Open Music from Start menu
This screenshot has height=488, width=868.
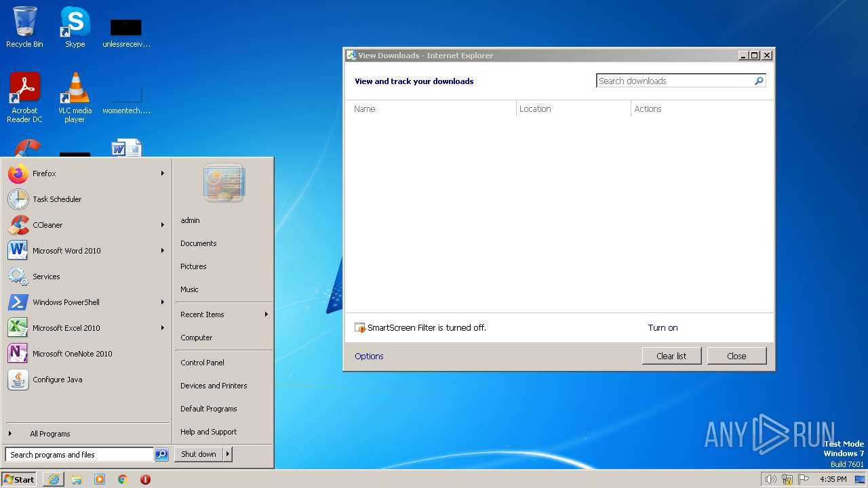tap(224, 289)
